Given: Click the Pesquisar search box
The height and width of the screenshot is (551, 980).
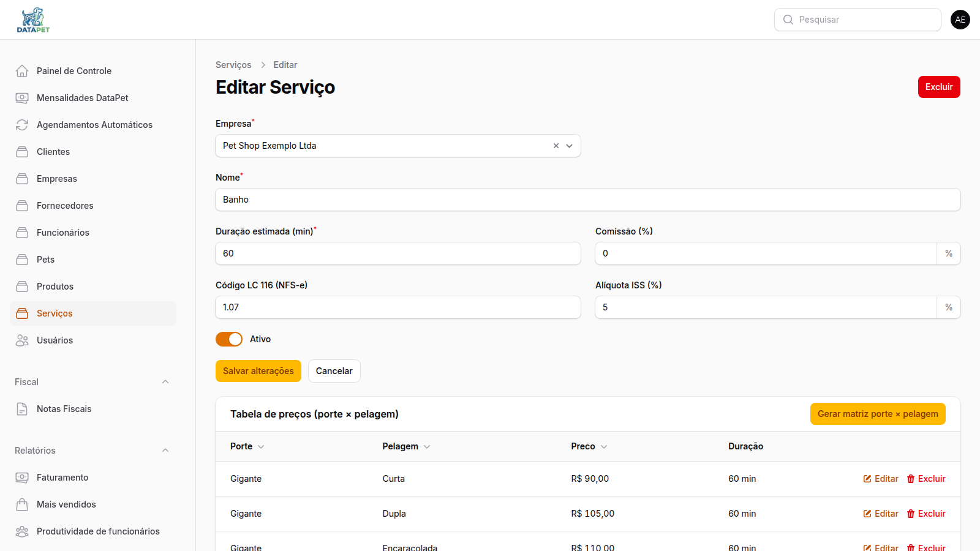Looking at the screenshot, I should coord(858,20).
